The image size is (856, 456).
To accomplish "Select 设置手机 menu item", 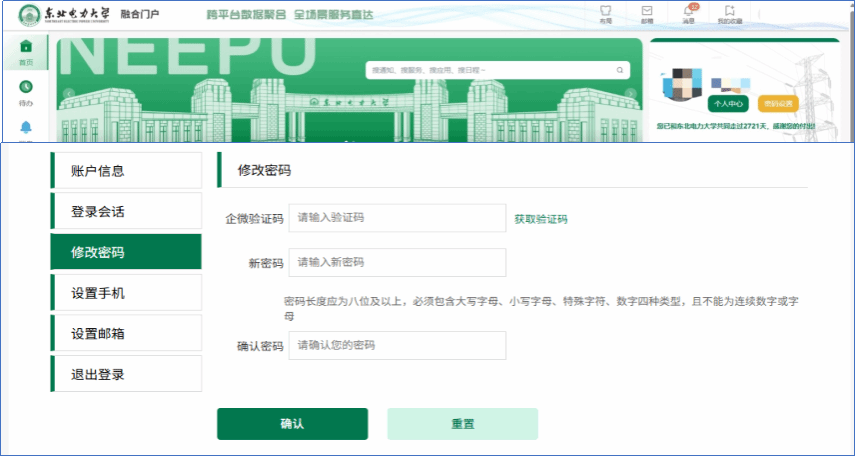I will click(x=126, y=293).
